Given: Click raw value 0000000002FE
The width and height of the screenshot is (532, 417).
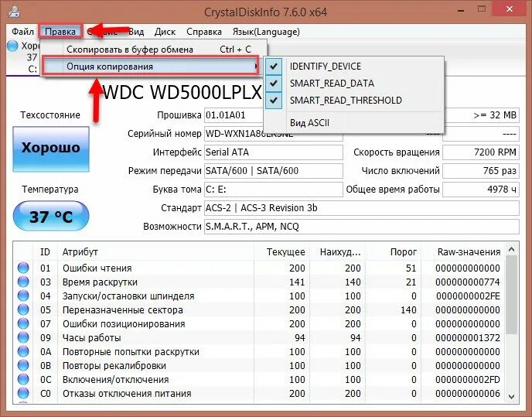Looking at the screenshot, I should (x=469, y=296).
